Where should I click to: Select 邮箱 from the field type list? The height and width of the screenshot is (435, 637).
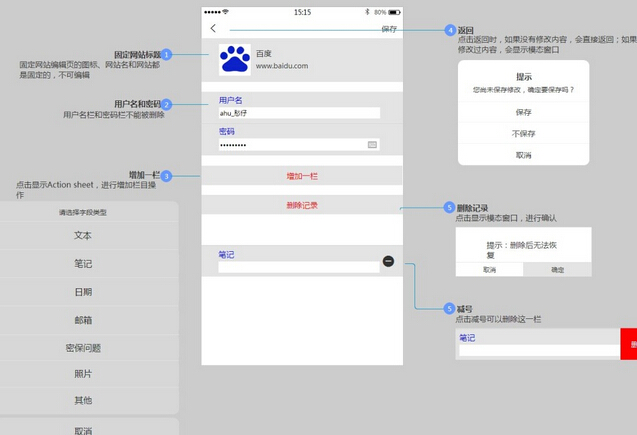tap(83, 320)
